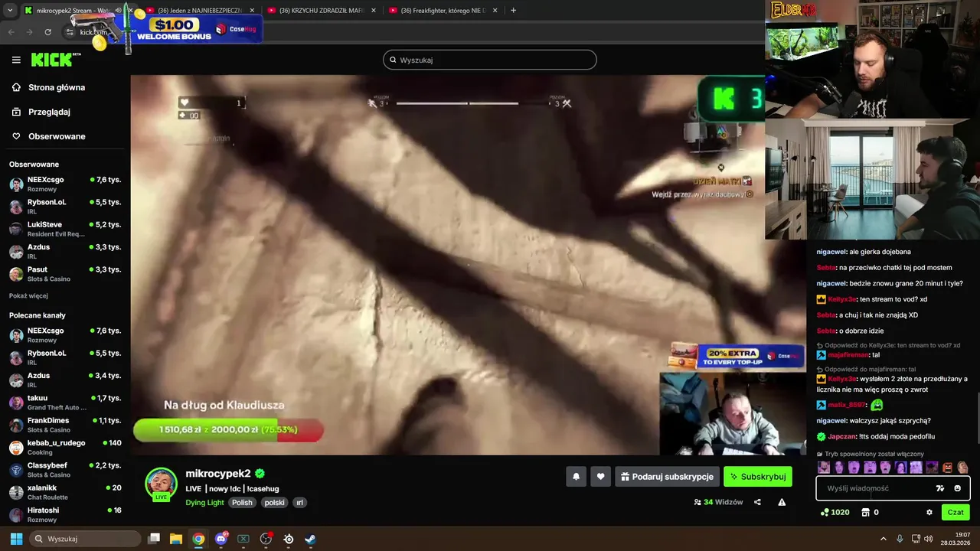Click the green Czat send button
Screen dimensions: 980x551
pos(955,513)
